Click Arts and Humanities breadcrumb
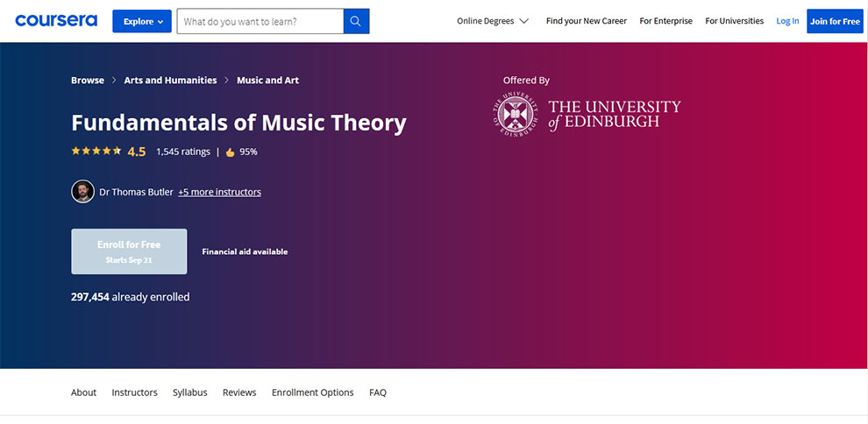 pos(170,80)
